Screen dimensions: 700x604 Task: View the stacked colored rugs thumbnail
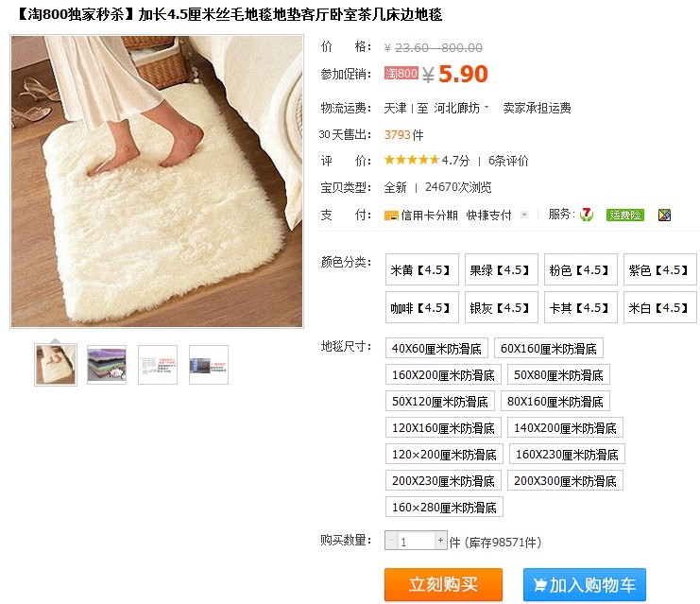point(107,365)
